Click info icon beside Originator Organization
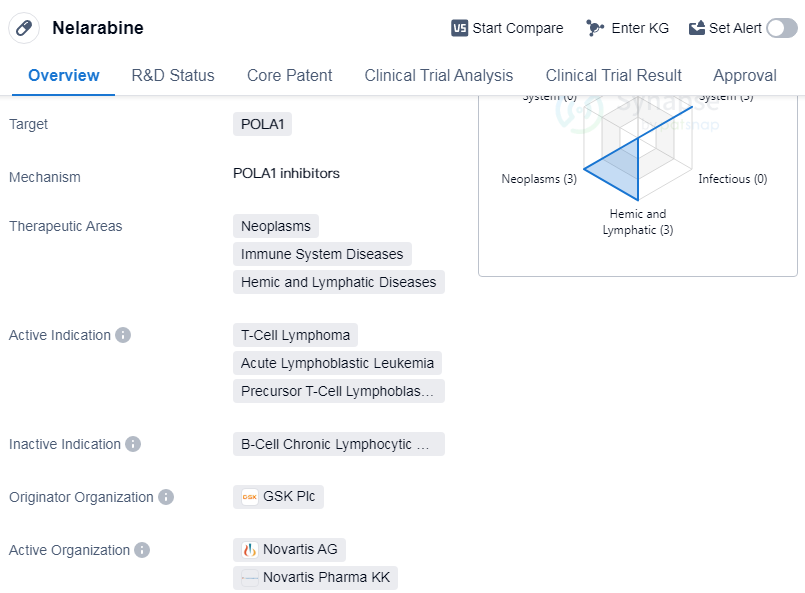Viewport: 805px width, 593px height. coord(166,497)
